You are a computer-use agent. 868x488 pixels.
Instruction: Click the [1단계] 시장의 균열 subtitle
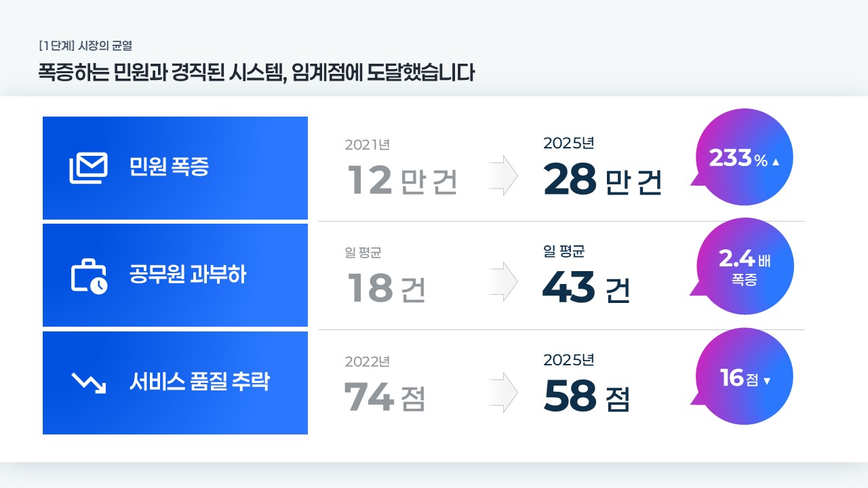[85, 46]
